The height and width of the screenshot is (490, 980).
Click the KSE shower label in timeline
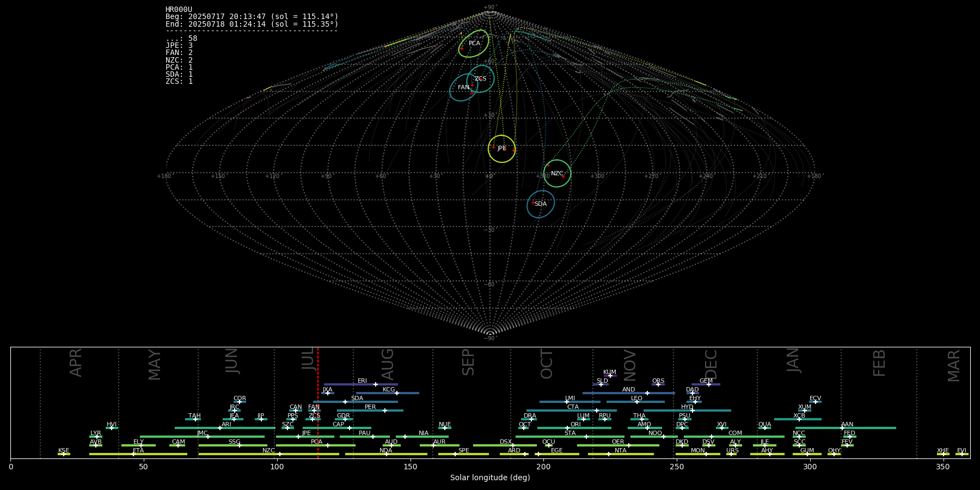[64, 451]
